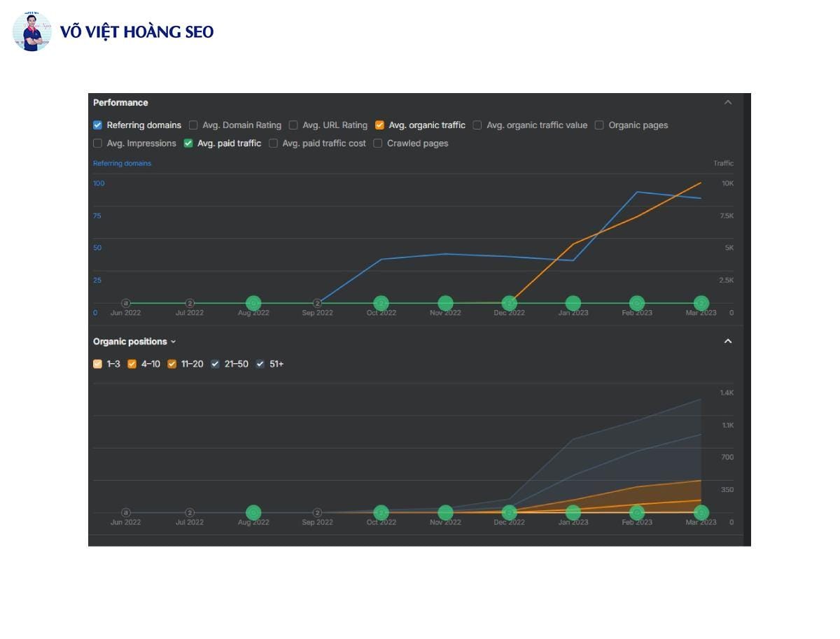This screenshot has width=840, height=639.
Task: Click green Oct 2022 marker in Performance chart
Action: [x=381, y=303]
